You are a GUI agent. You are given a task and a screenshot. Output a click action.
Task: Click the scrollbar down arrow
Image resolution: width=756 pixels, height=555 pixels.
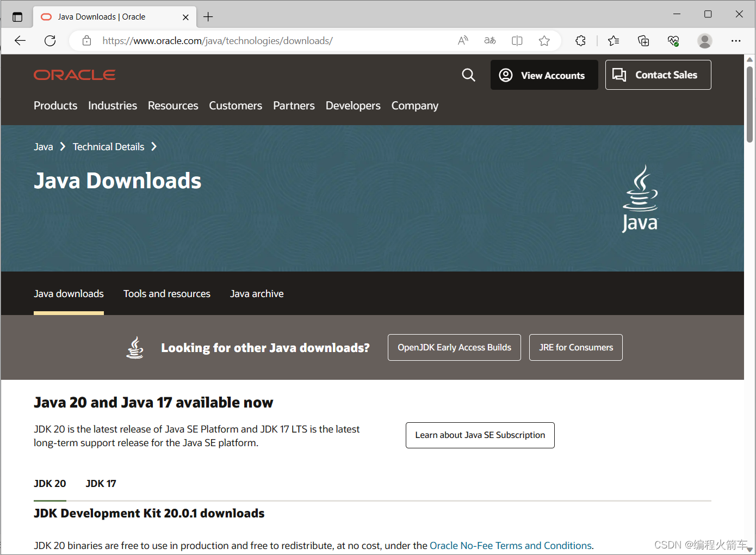click(749, 549)
